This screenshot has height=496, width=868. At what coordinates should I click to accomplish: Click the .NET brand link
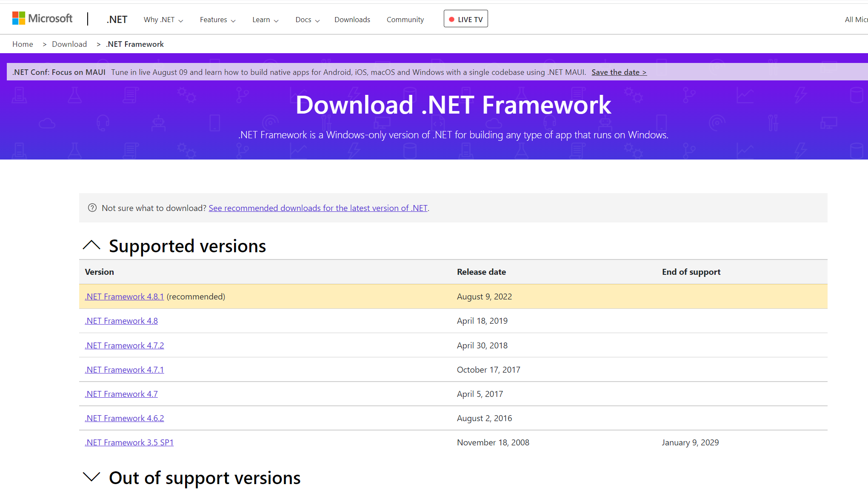[117, 20]
